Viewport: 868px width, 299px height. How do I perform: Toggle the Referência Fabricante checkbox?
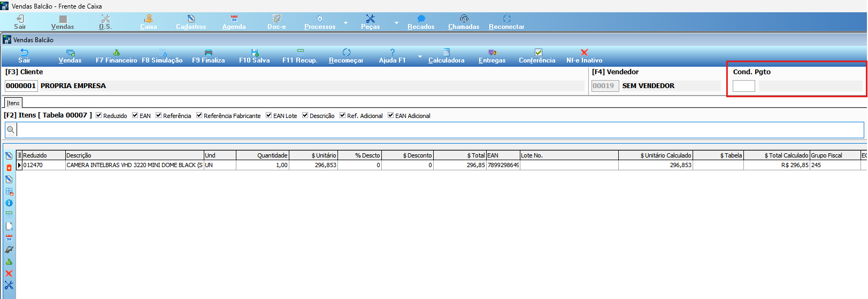pyautogui.click(x=199, y=115)
